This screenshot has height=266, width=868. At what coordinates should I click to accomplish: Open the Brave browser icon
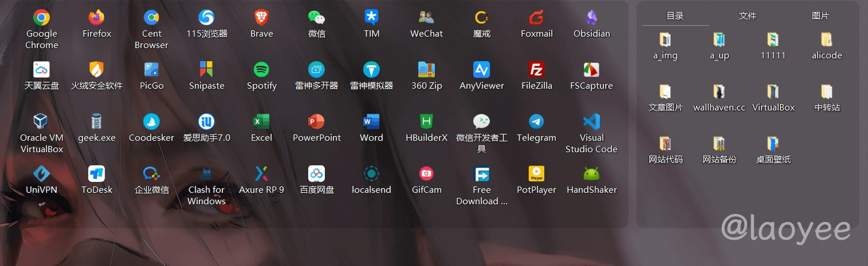pyautogui.click(x=261, y=18)
